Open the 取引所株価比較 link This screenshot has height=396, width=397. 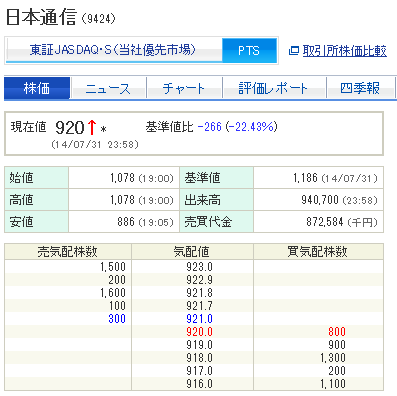345,51
